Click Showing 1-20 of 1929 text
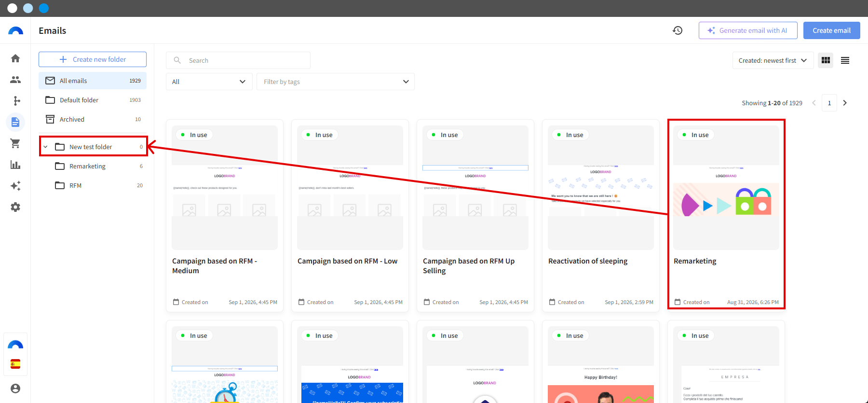Viewport: 868px width, 403px height. [x=772, y=103]
